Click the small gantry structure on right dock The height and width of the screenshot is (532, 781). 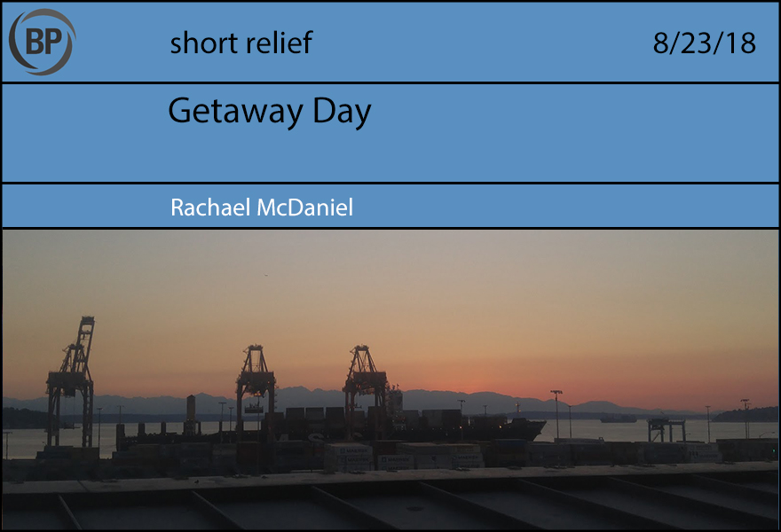tap(666, 430)
